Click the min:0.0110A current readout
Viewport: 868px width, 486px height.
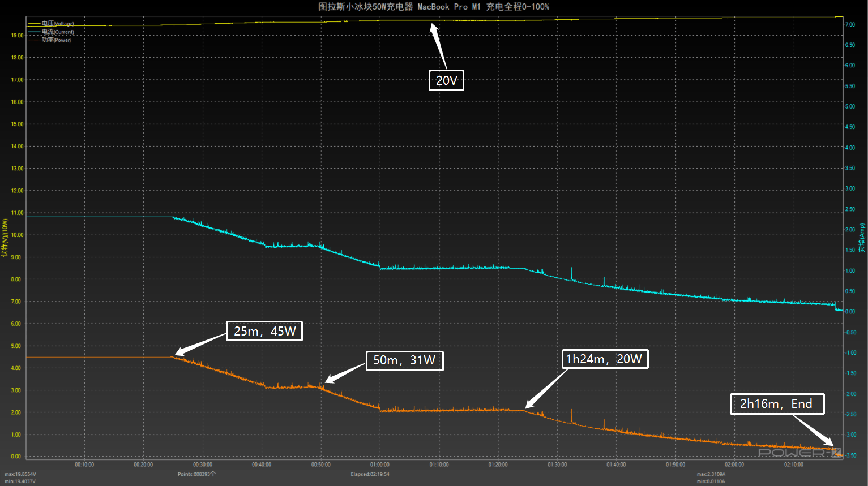(x=711, y=481)
